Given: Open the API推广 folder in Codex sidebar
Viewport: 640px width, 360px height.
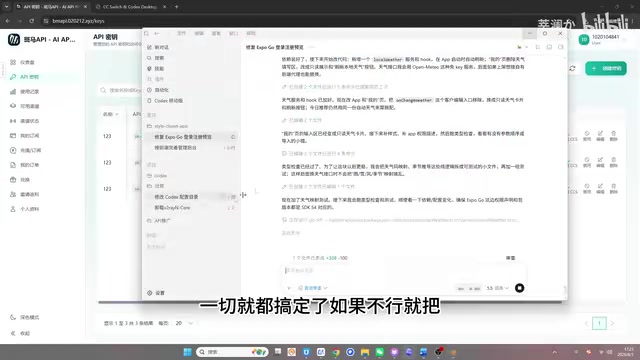Looking at the screenshot, I should click(x=159, y=220).
